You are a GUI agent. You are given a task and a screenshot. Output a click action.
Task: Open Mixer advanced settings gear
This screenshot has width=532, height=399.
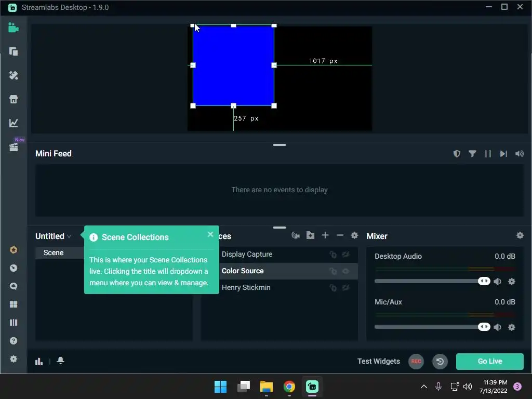tap(520, 235)
